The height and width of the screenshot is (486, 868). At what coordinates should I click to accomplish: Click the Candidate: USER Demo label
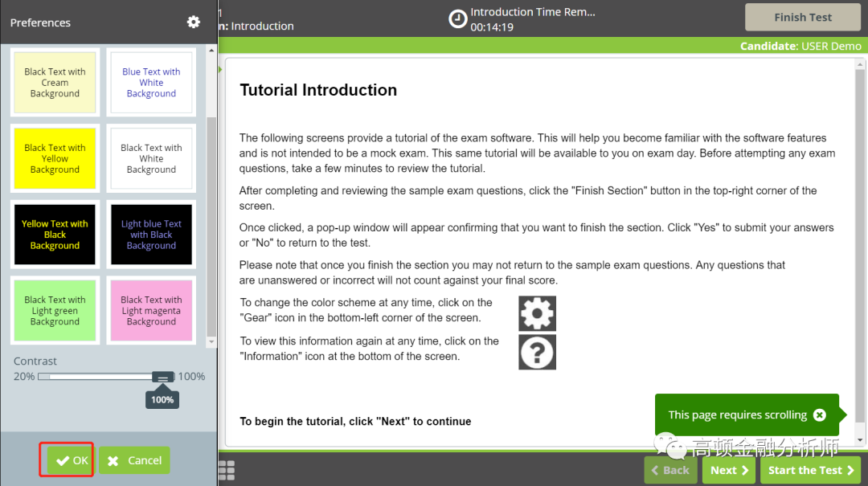[800, 46]
